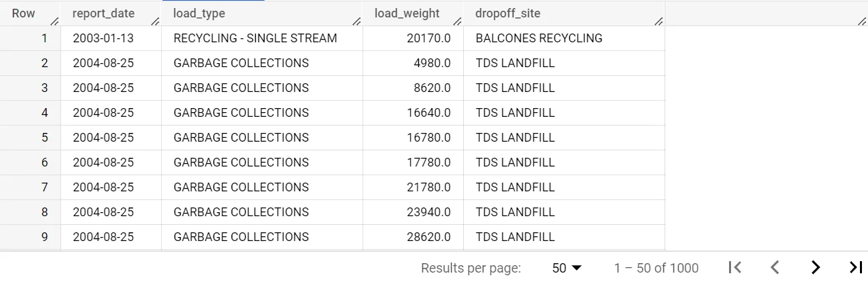
Task: Select the report_date column header
Action: point(103,13)
